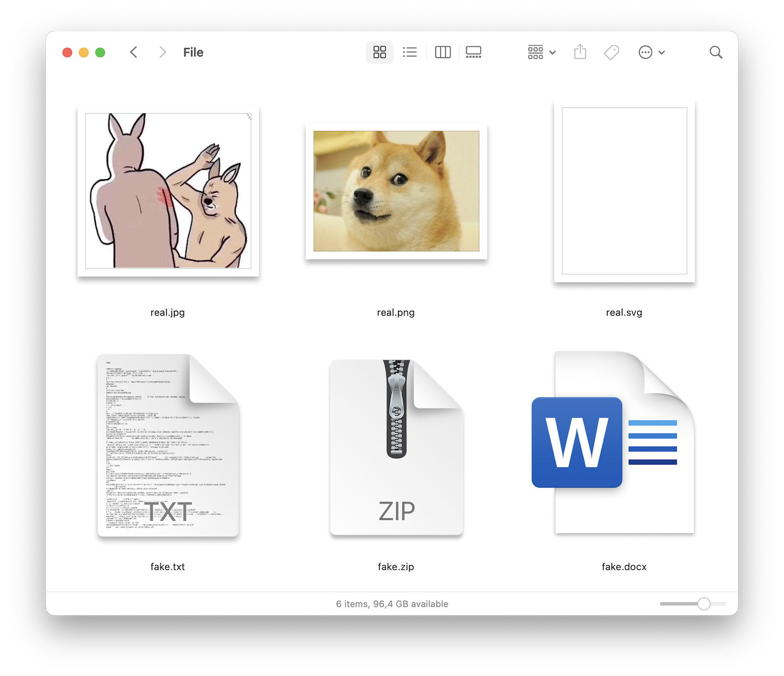The height and width of the screenshot is (676, 784).
Task: Click the Back navigation arrow
Action: pos(134,52)
